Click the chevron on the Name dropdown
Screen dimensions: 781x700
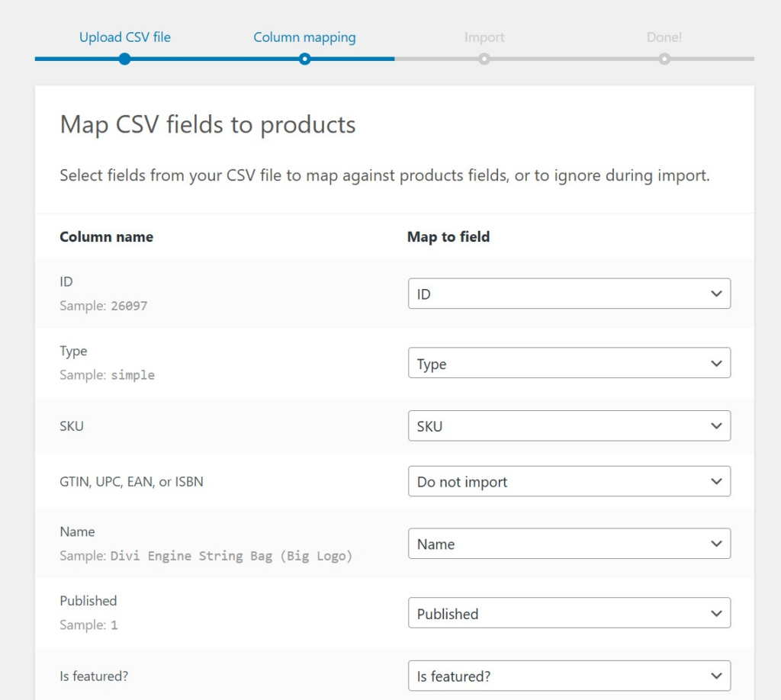coord(716,544)
